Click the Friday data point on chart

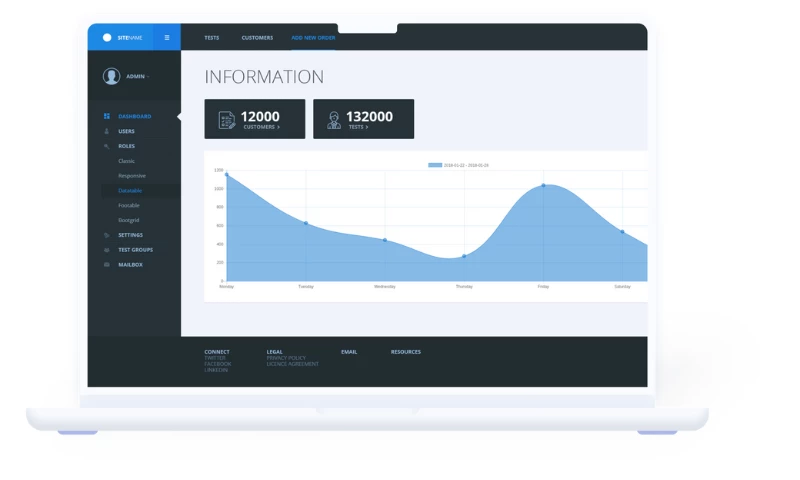(544, 185)
